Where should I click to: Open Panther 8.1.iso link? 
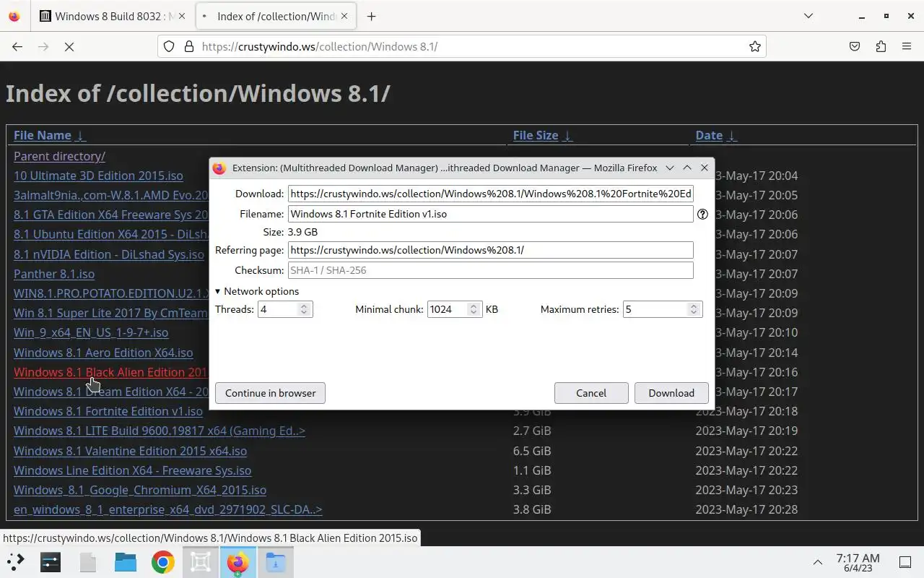click(54, 274)
